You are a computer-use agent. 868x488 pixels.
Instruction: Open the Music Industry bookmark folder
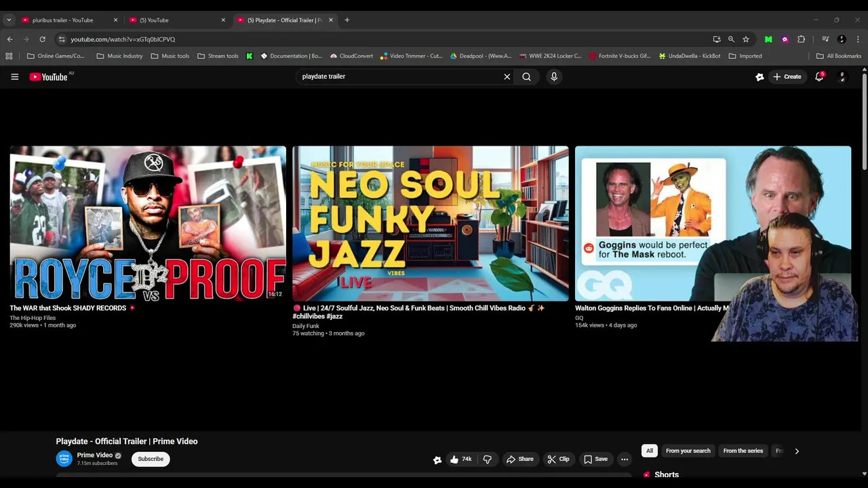[x=119, y=56]
